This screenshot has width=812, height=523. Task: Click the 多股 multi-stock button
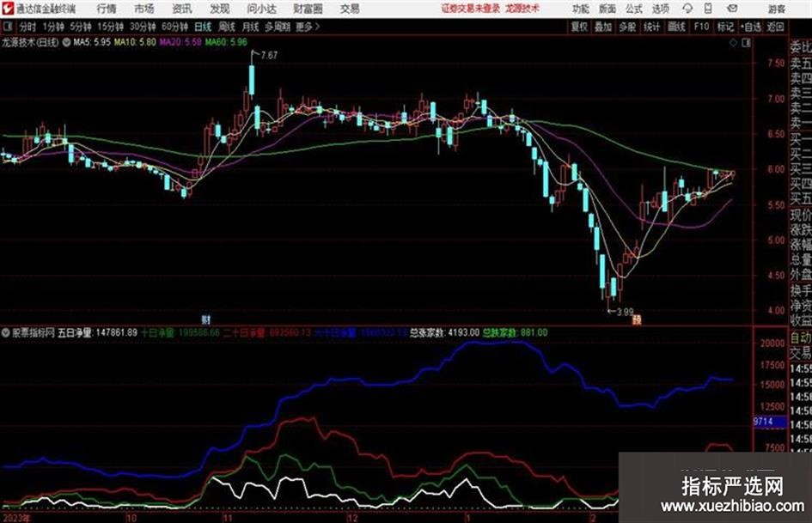(627, 27)
